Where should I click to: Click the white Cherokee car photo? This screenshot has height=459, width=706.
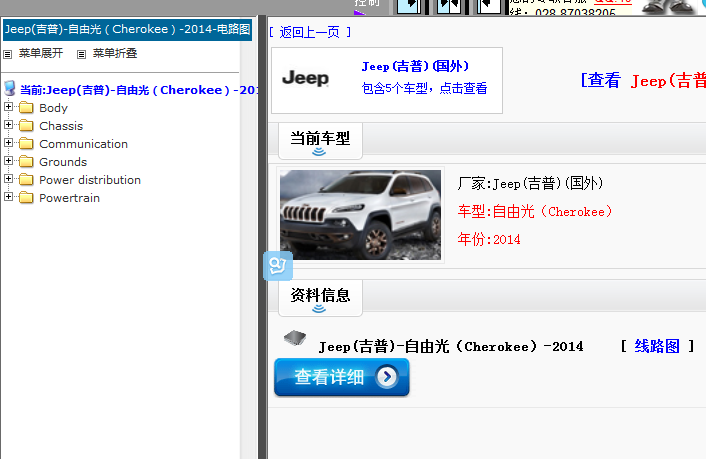coord(360,215)
